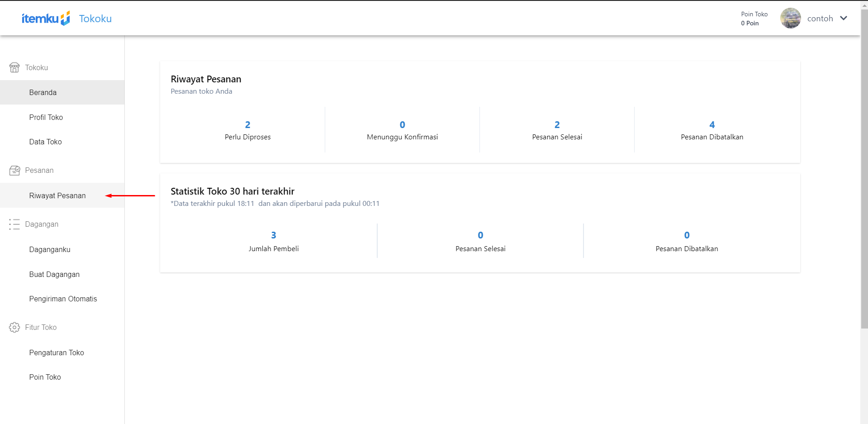Click the Pesanan section icon
868x424 pixels.
(14, 171)
